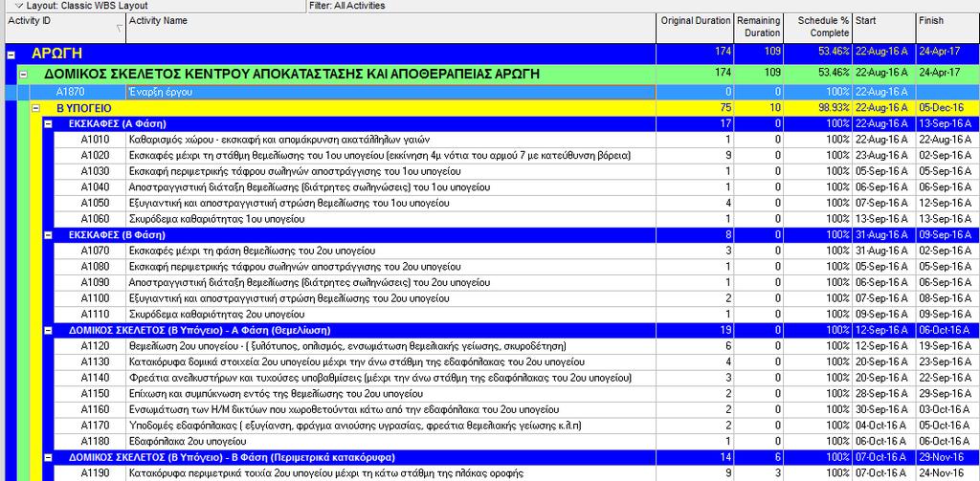This screenshot has width=980, height=481.
Task: Collapse the ΕΚΣΚΑΦΕΣ (Β Φάση) group
Action: pyautogui.click(x=48, y=235)
